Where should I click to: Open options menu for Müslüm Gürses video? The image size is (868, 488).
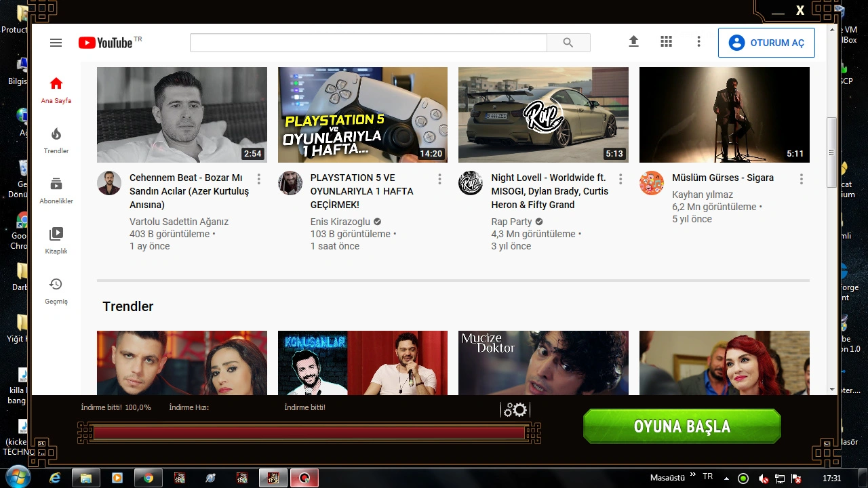(802, 179)
